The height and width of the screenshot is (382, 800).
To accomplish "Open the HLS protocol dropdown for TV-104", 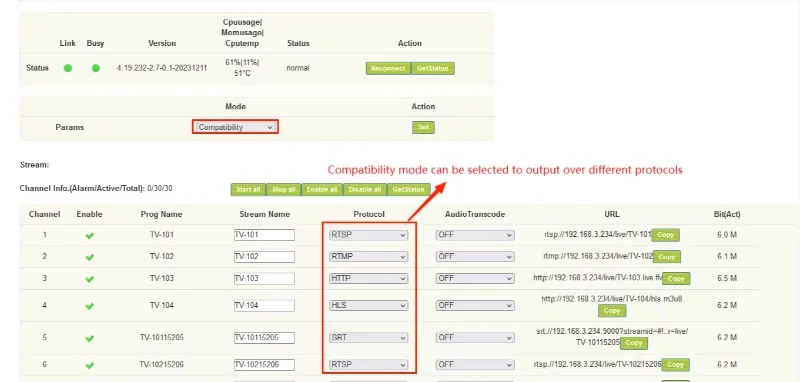I will [x=368, y=305].
